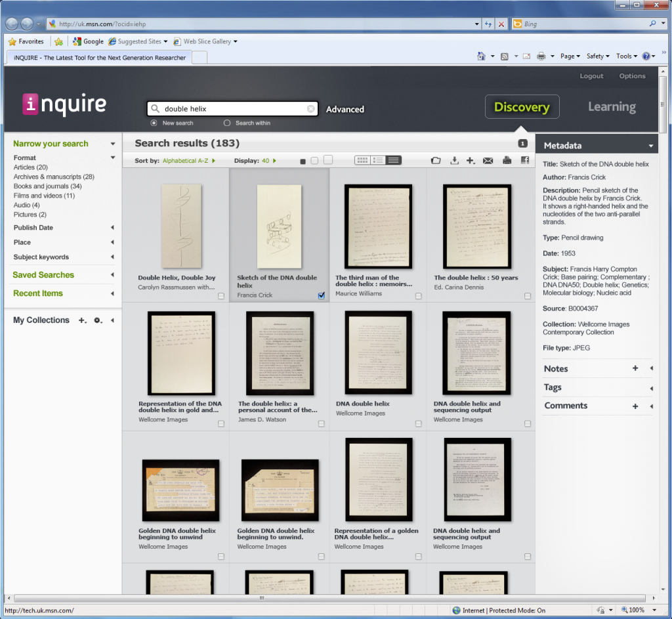The height and width of the screenshot is (619, 672).
Task: Add a new note with plus icon
Action: coord(635,368)
